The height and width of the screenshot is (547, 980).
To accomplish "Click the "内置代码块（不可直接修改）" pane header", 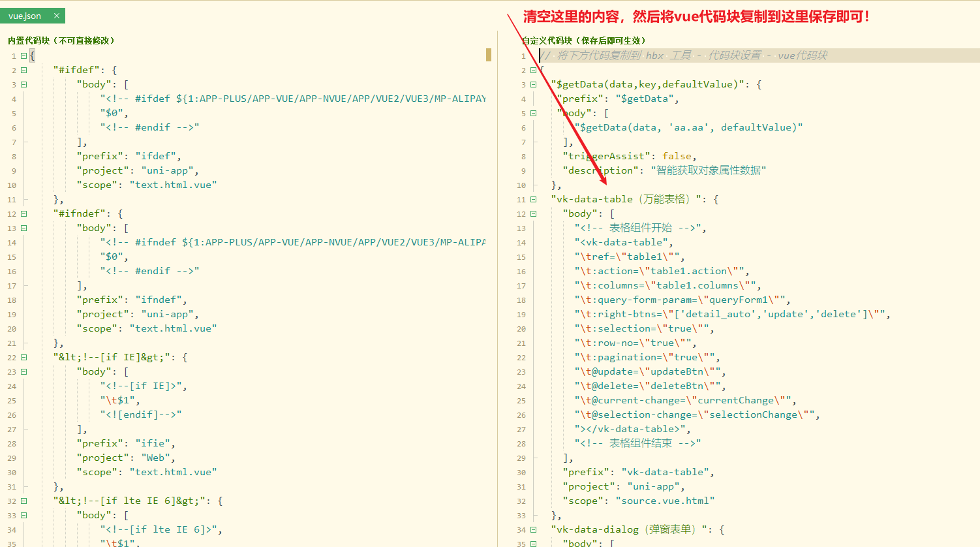I will tap(63, 40).
